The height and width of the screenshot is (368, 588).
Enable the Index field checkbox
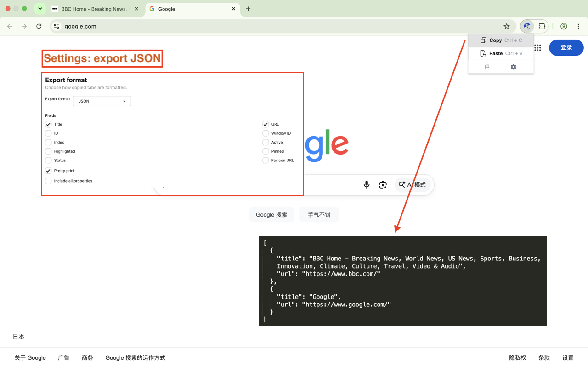(x=48, y=142)
